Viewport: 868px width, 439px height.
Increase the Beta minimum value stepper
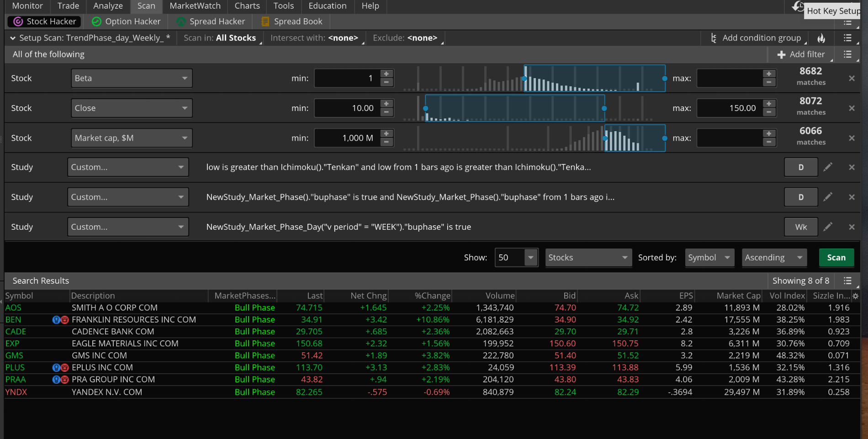(x=386, y=74)
